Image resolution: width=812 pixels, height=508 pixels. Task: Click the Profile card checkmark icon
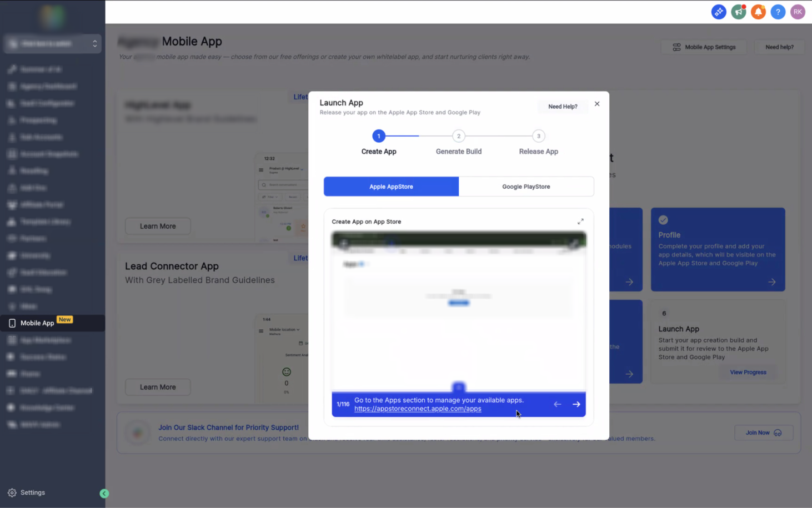(x=663, y=220)
